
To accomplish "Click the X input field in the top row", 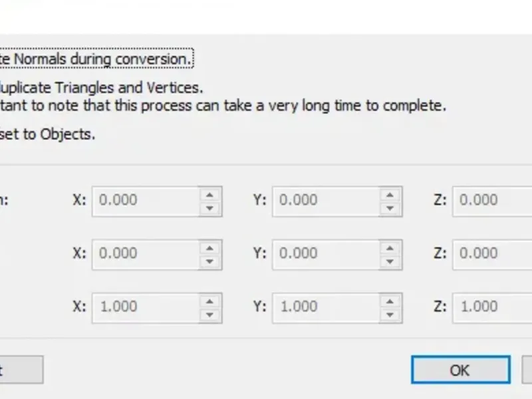I will pos(146,200).
